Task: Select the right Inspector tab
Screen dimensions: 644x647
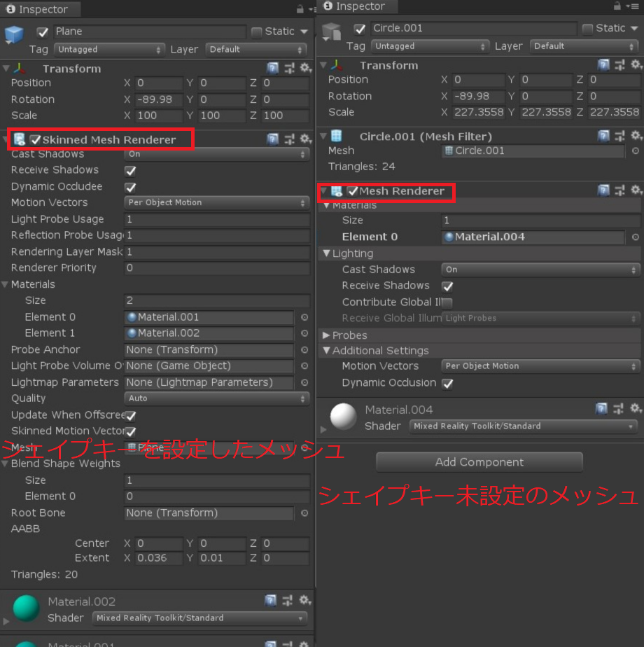Action: pyautogui.click(x=356, y=6)
